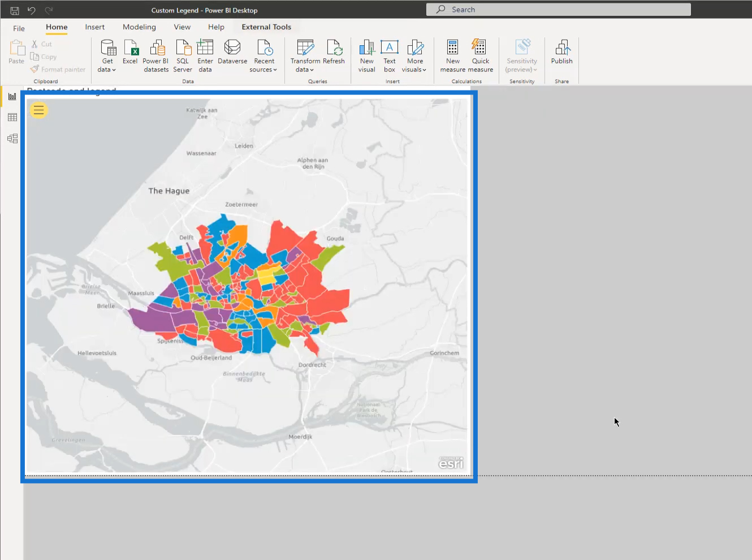Image resolution: width=752 pixels, height=560 pixels.
Task: Expand the Recent sources dropdown
Action: (x=263, y=56)
